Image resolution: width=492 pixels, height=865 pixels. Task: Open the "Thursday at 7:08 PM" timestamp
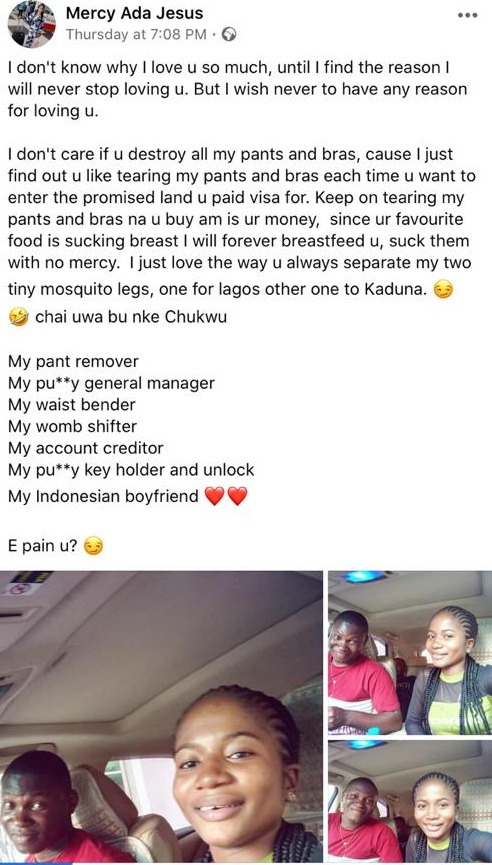click(136, 35)
